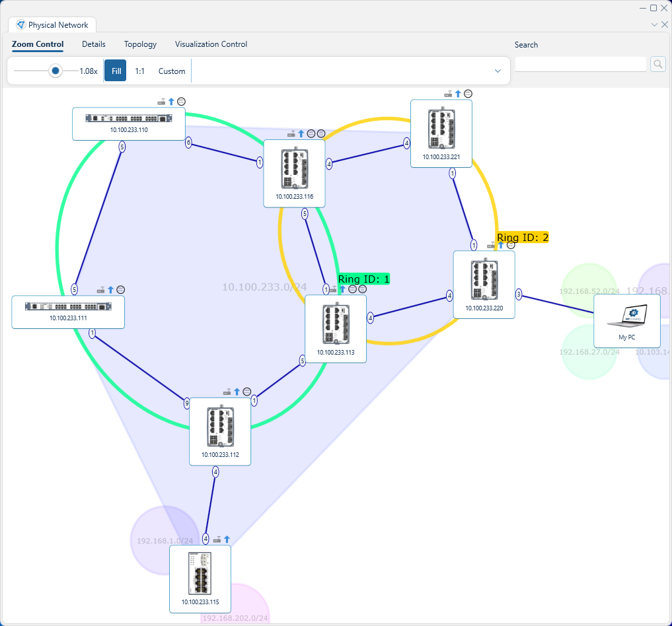
Task: Click the 1:1 zoom button
Action: point(139,71)
